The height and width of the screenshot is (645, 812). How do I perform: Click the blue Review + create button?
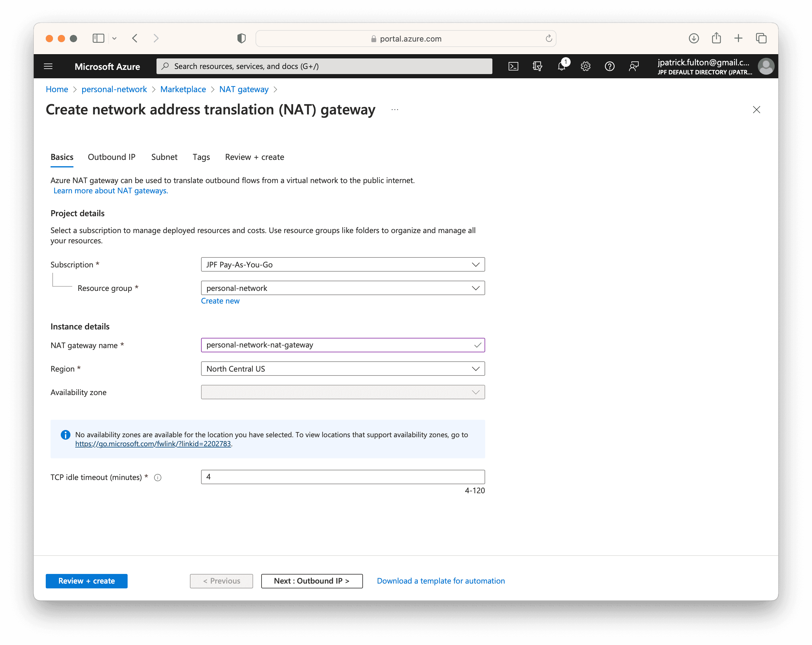point(87,581)
